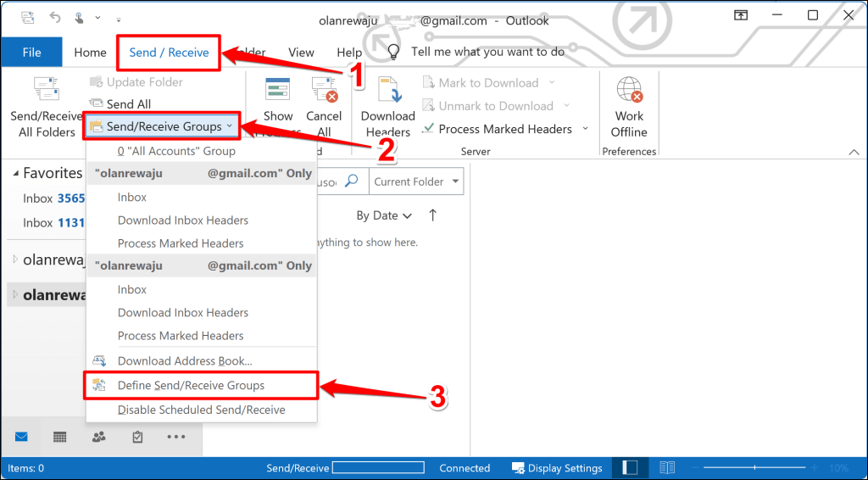Click the Undo arrow in title bar

coord(55,17)
